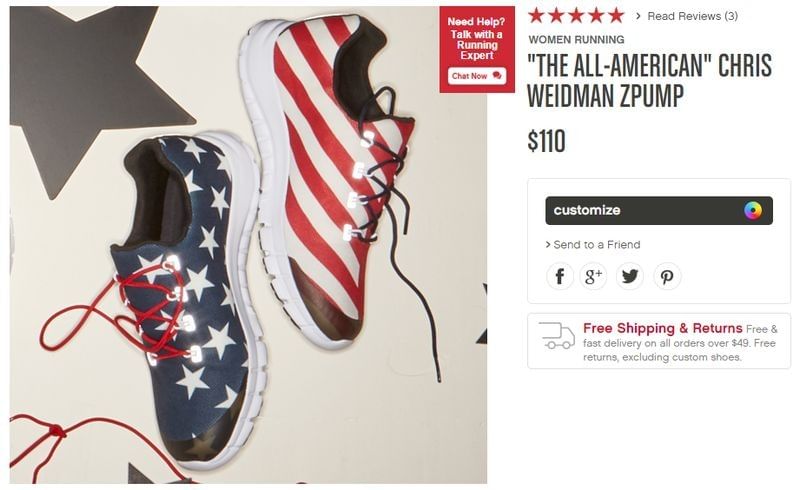Click the fifth red rating star

[x=615, y=15]
